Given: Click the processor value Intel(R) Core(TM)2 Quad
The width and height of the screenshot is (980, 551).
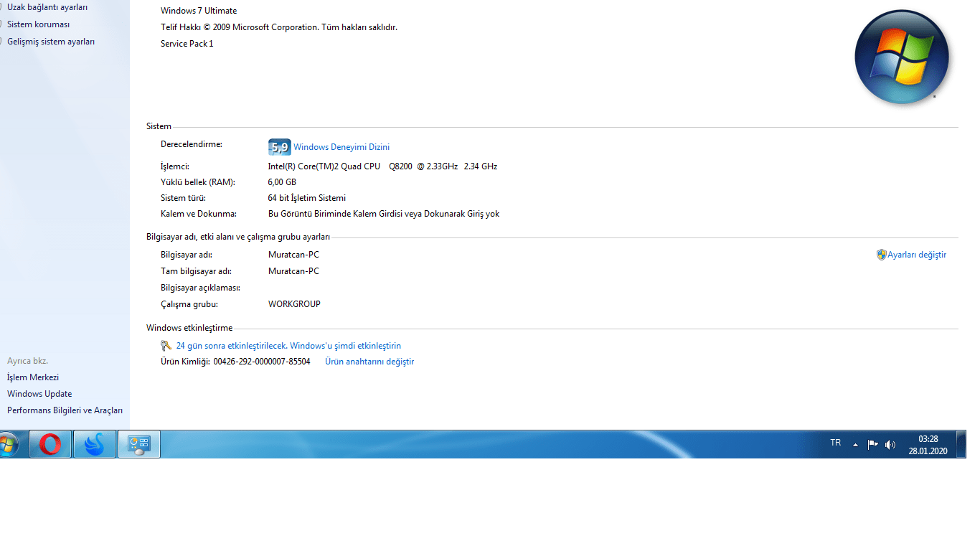Looking at the screenshot, I should 382,166.
